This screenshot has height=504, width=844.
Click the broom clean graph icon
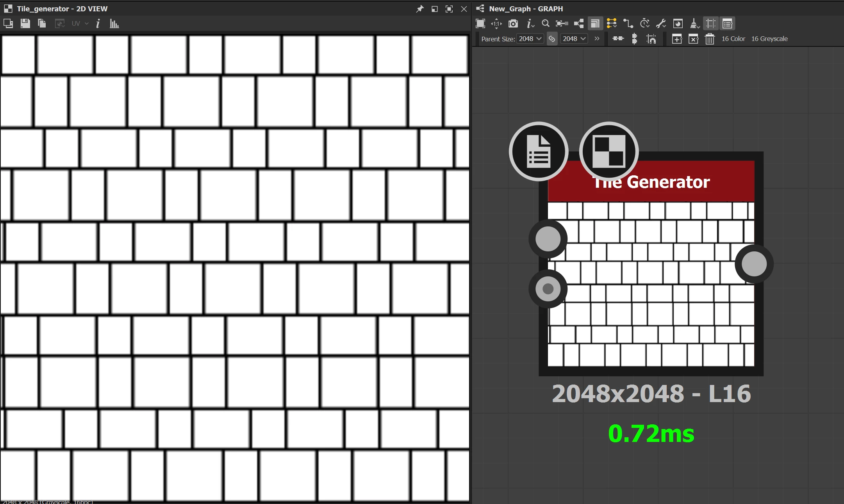tap(694, 23)
